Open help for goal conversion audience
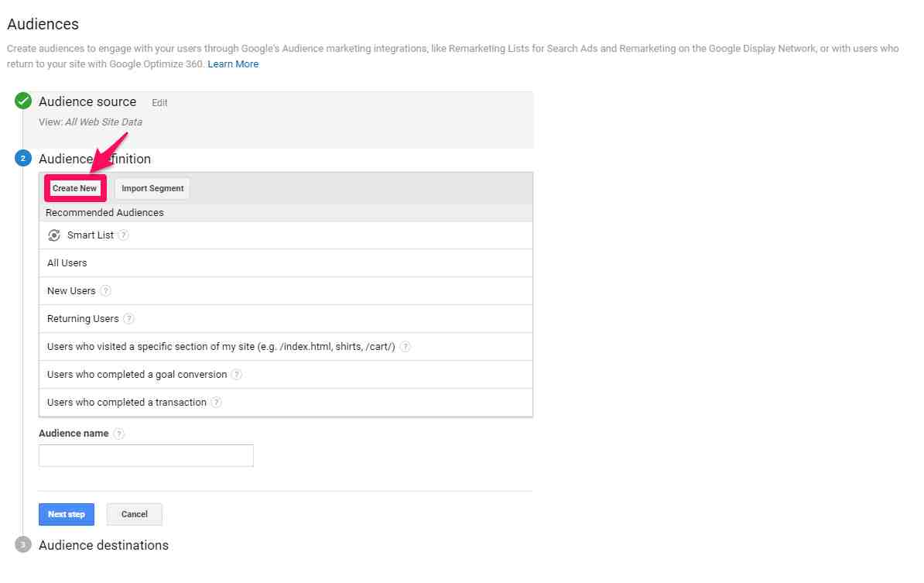The width and height of the screenshot is (924, 583). [x=237, y=375]
